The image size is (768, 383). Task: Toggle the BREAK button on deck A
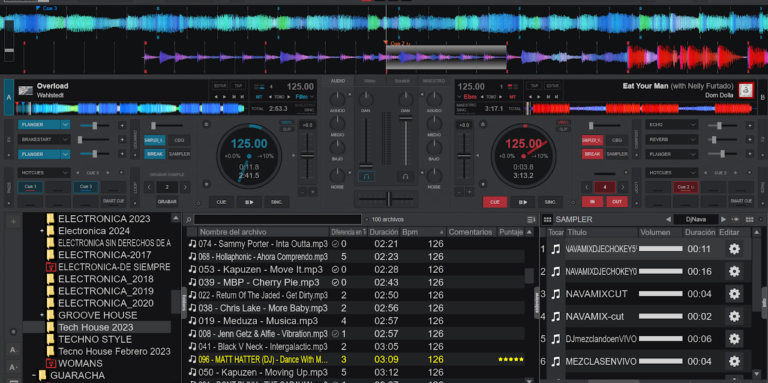point(155,154)
